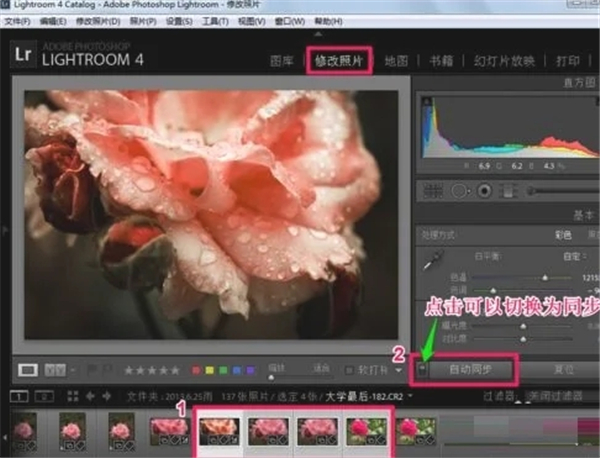Open the before/after view options dropdown
Image resolution: width=600 pixels, height=458 pixels.
(x=73, y=370)
